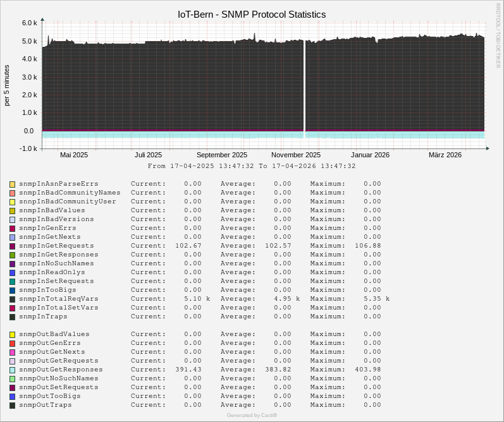
Task: Click the snmpOutBadValues yellow legend swatch
Action: [x=12, y=334]
